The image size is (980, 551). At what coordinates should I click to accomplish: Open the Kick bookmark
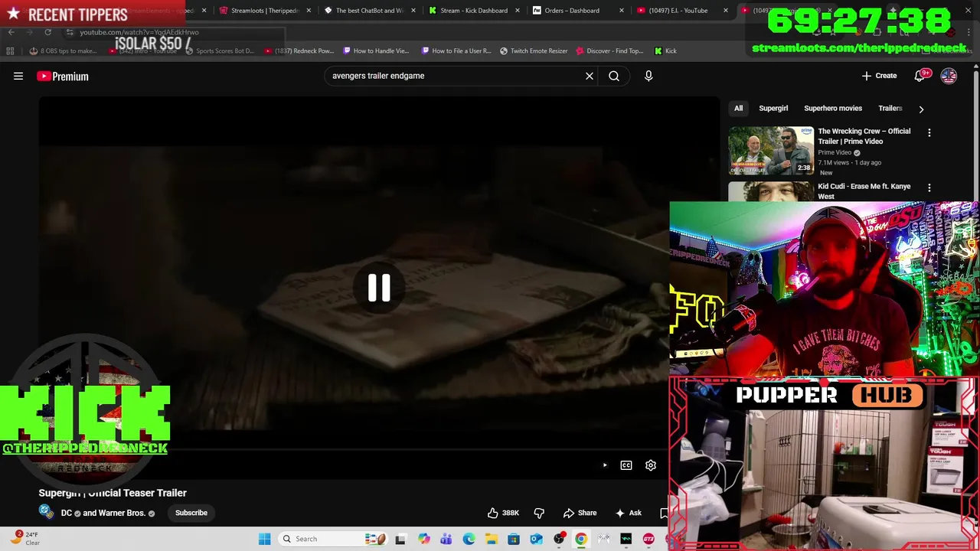[x=665, y=51]
